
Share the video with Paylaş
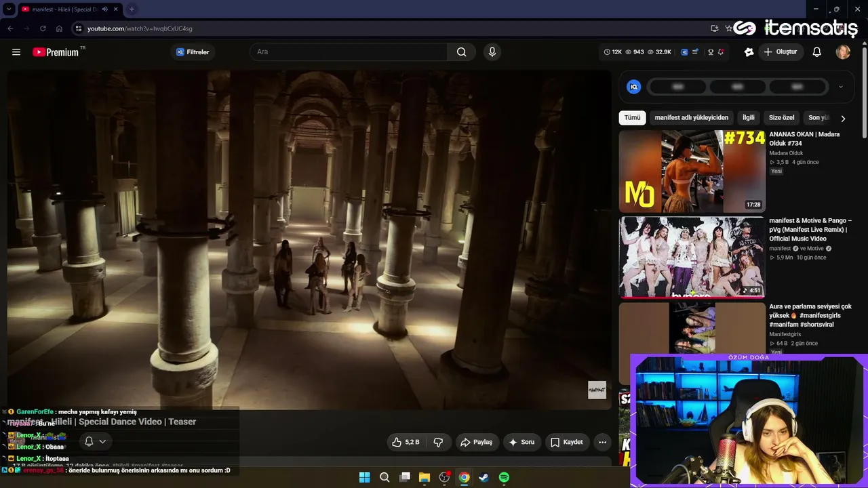click(x=476, y=442)
